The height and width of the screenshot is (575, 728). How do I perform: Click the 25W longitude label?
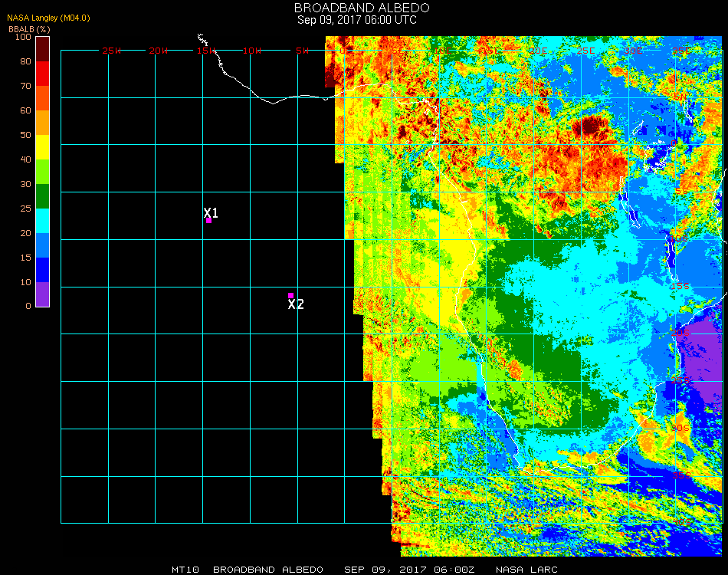tap(111, 51)
